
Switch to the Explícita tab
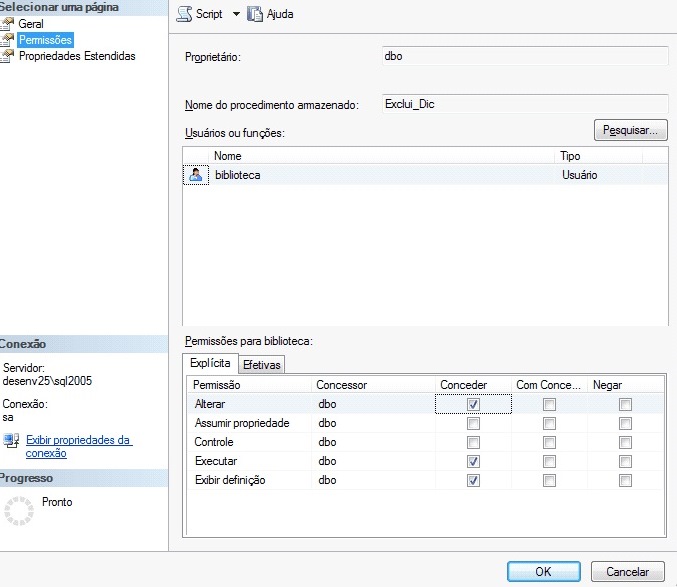coord(210,363)
